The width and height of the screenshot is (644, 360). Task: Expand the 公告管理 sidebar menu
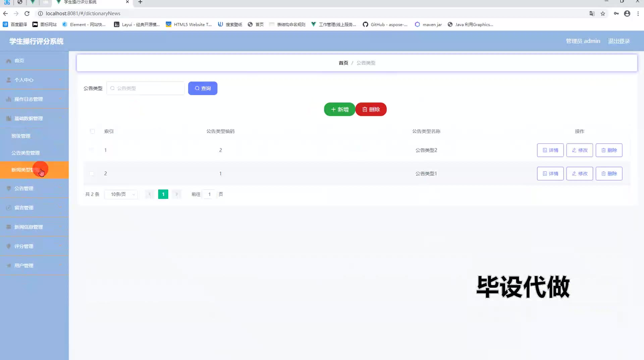coord(34,188)
